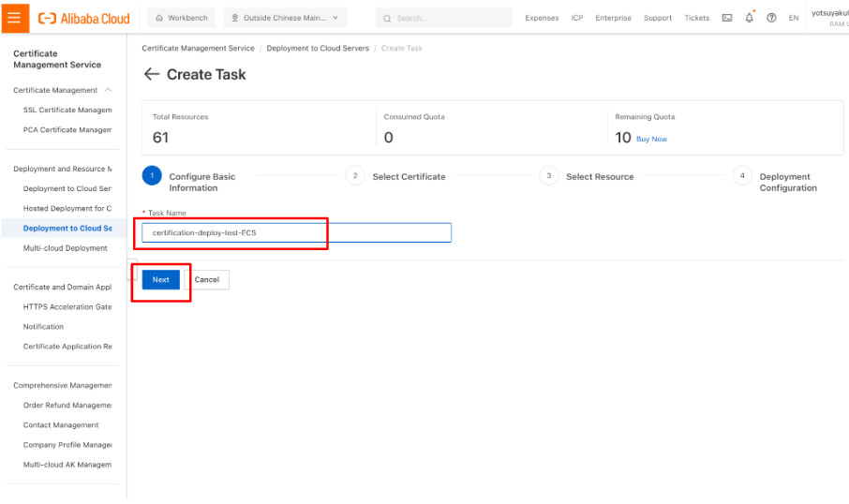Viewport: 849px width, 504px height.
Task: Open Contact Management in sidebar
Action: point(61,425)
